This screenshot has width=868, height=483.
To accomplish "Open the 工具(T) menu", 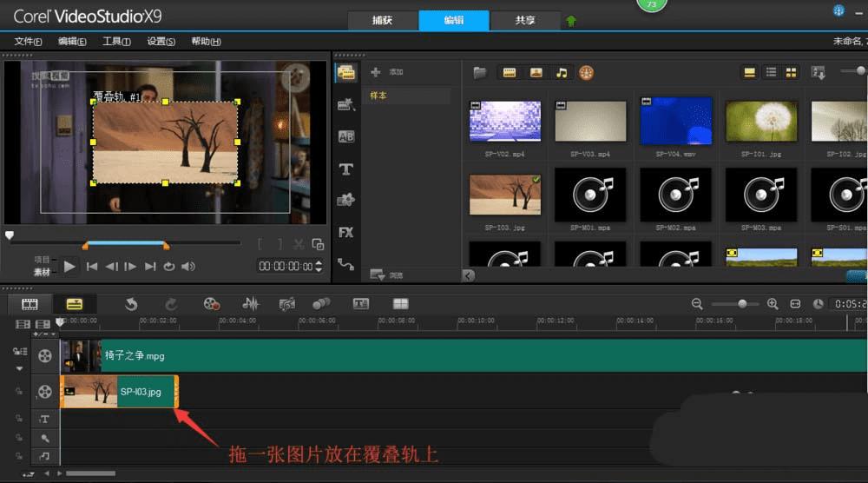I will coord(116,42).
